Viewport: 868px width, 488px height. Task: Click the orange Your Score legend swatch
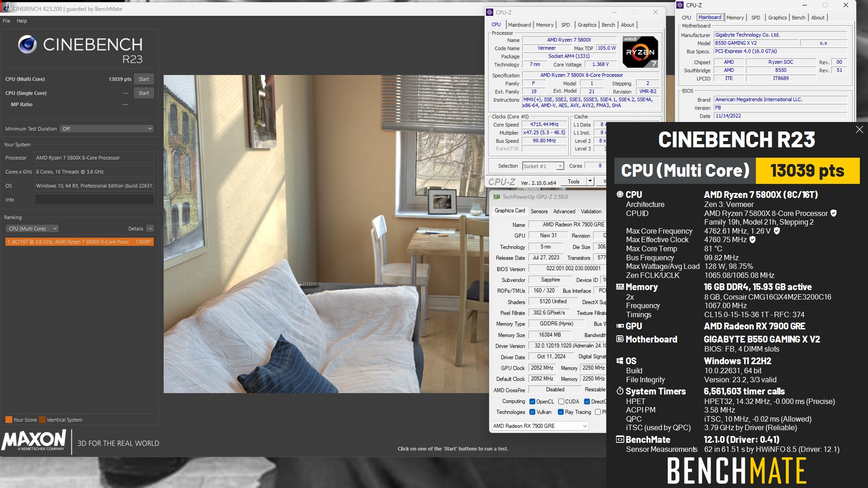pyautogui.click(x=9, y=419)
